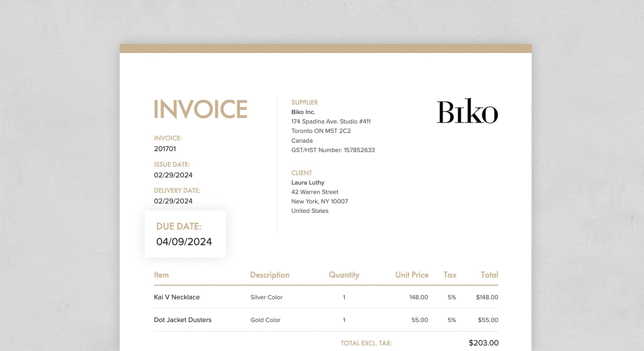Click the tan header bar at document top

click(325, 48)
